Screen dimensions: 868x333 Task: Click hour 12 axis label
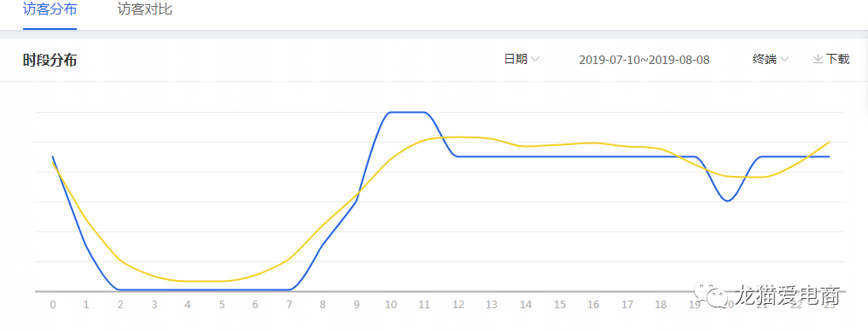(x=458, y=305)
